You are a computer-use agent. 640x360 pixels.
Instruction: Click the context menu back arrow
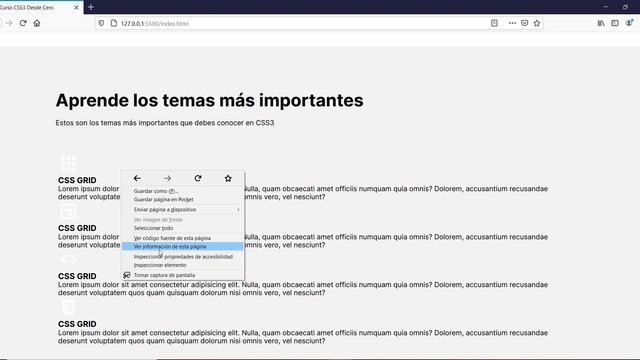[x=137, y=178]
